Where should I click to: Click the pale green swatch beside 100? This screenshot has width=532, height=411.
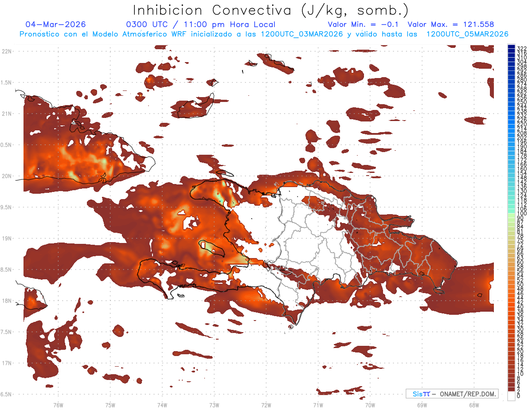(512, 215)
